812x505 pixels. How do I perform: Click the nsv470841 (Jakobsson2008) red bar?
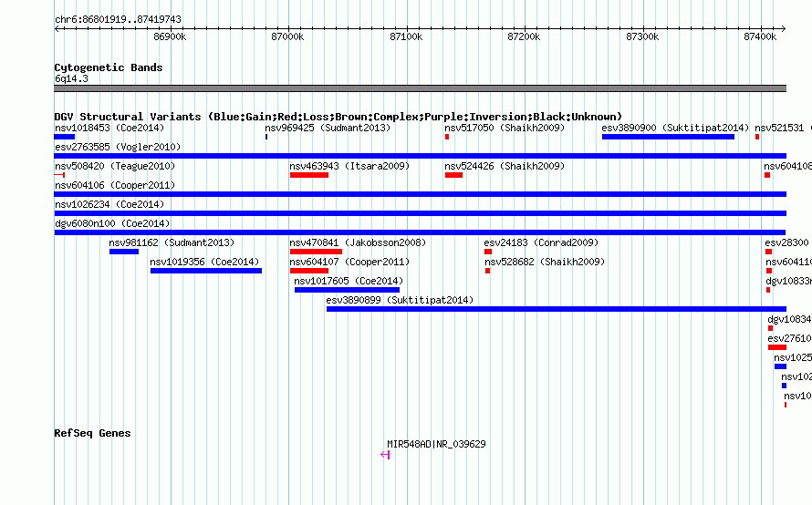[316, 252]
